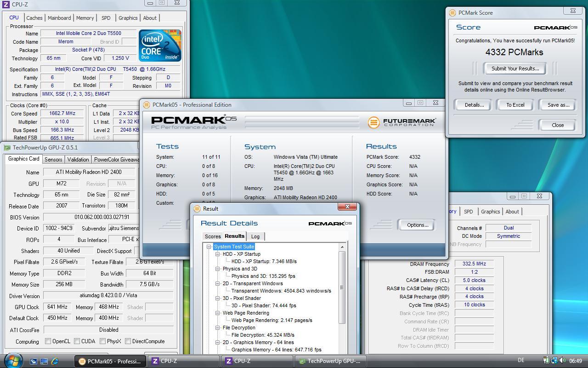Click the Details... button

[x=474, y=105]
